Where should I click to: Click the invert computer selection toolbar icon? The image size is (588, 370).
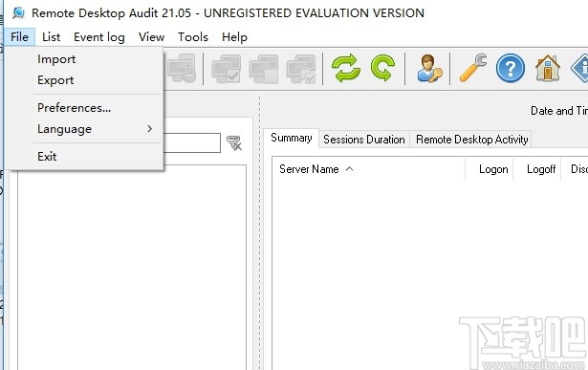(264, 69)
